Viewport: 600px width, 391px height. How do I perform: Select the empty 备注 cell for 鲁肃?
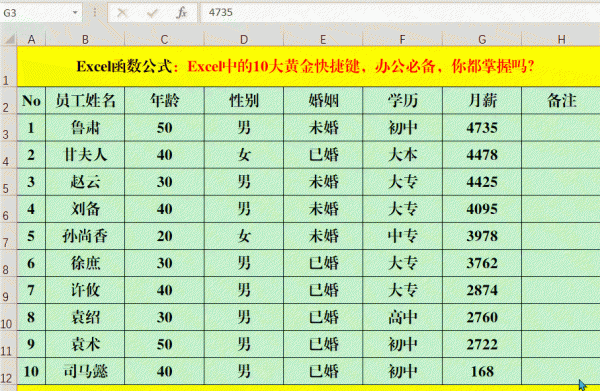pyautogui.click(x=561, y=127)
